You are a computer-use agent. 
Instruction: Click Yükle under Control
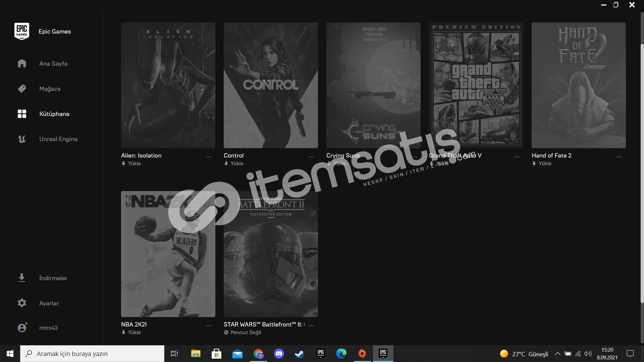click(234, 164)
